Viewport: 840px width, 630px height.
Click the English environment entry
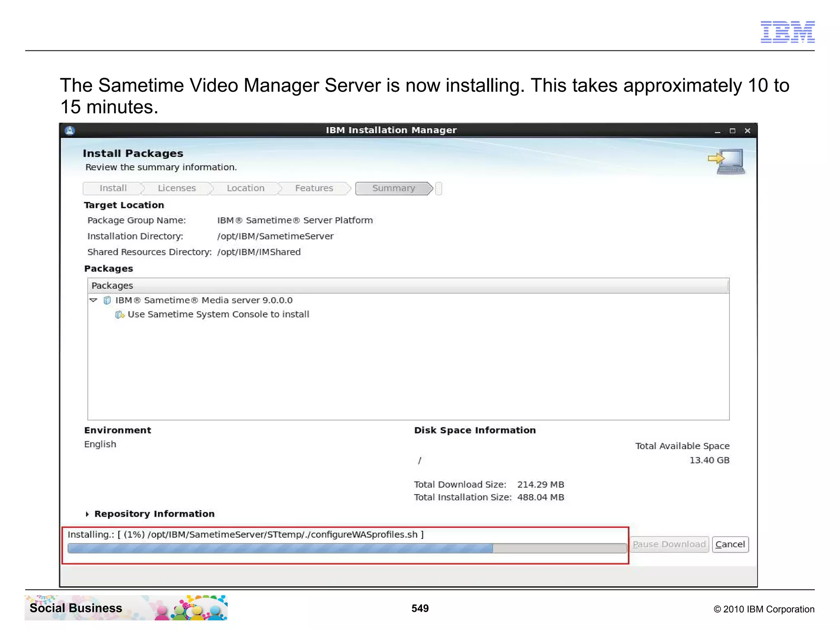coord(100,444)
